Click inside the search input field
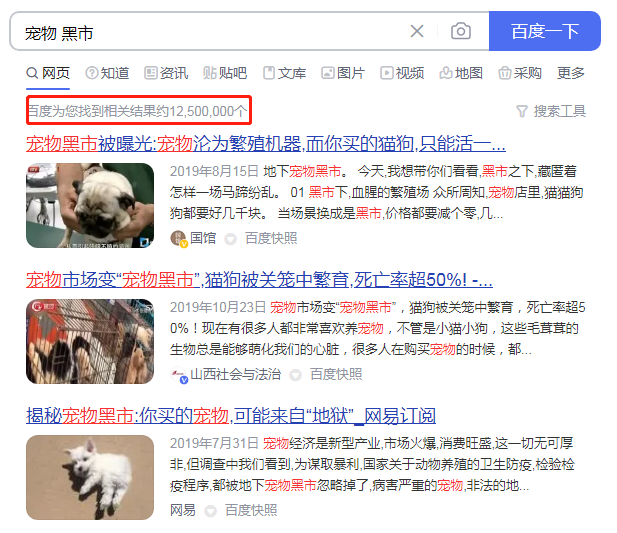617x533 pixels. (x=209, y=31)
